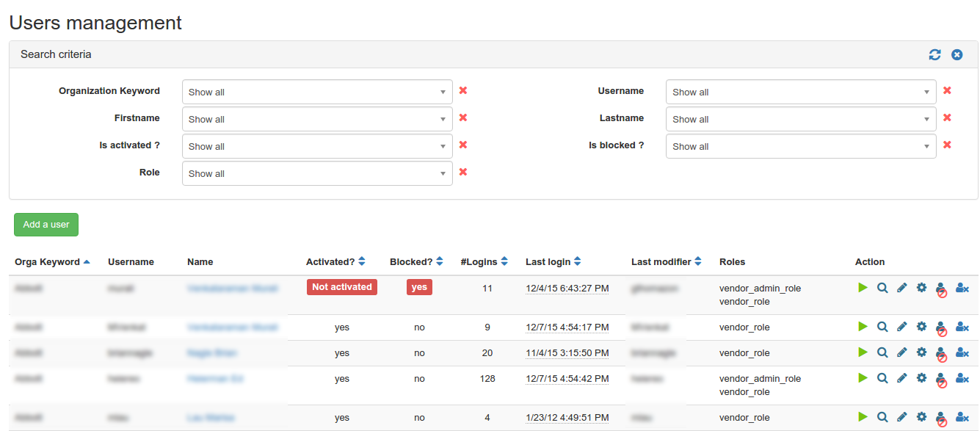Click delete user icon in last row

coord(962,417)
